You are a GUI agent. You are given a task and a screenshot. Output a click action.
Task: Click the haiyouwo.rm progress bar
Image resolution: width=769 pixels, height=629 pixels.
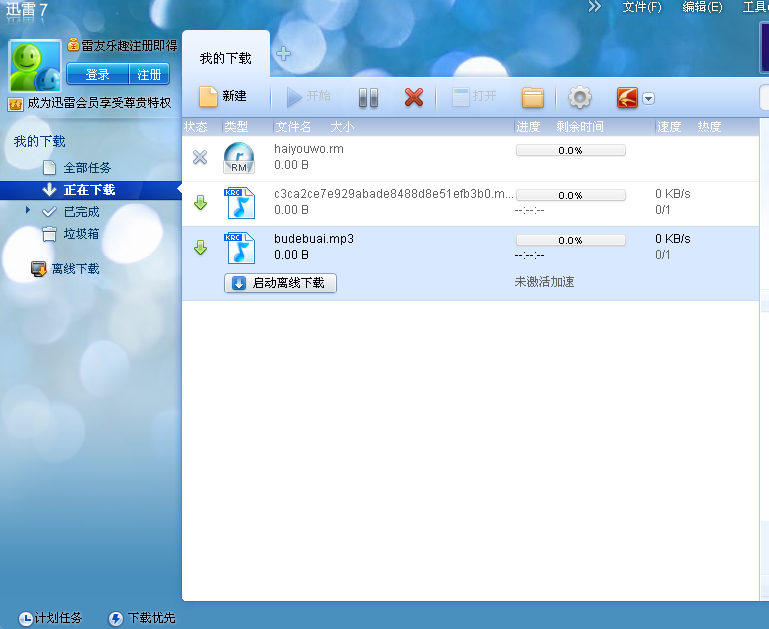(571, 151)
